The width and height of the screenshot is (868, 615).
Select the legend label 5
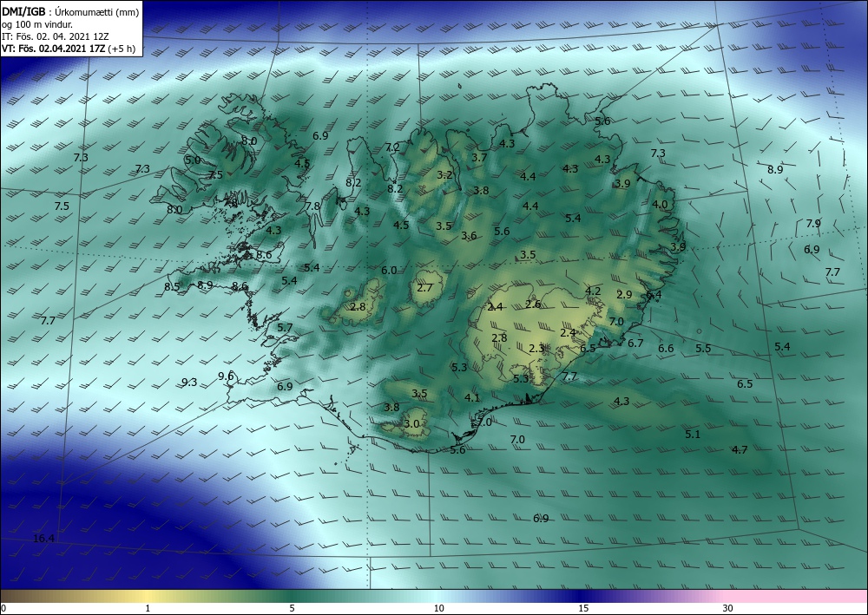(293, 608)
